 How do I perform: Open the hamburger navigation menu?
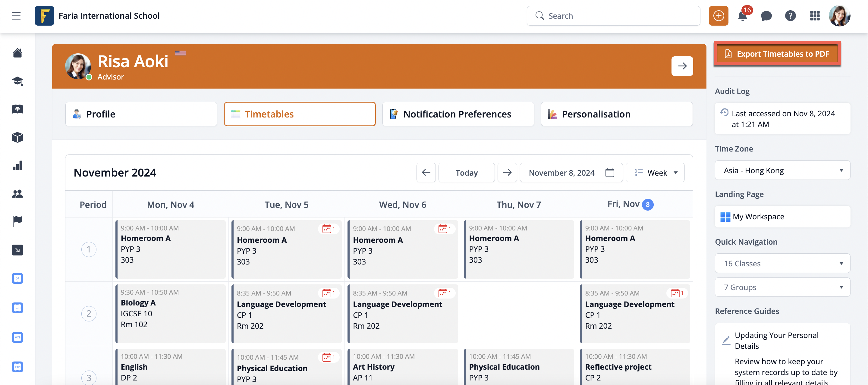coord(16,16)
